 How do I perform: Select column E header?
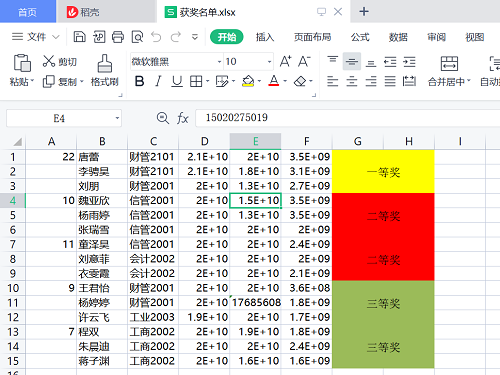pyautogui.click(x=255, y=141)
